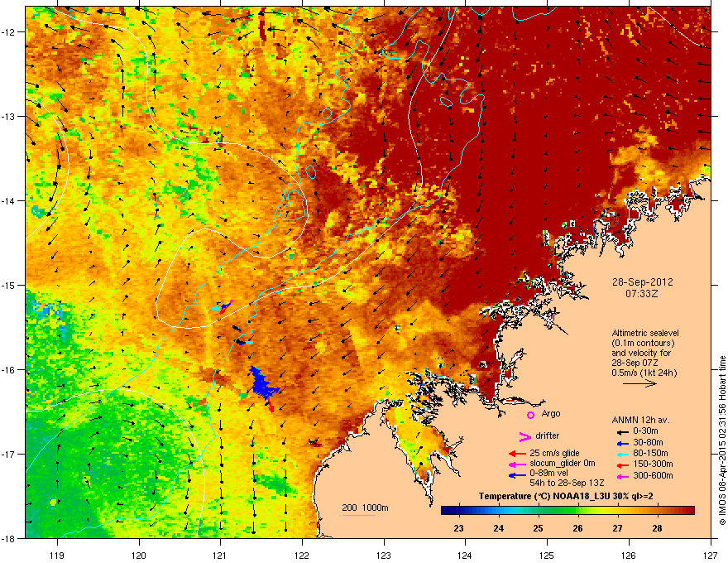This screenshot has width=728, height=563.
Task: Click the '300-600m' depth label
Action: (653, 475)
